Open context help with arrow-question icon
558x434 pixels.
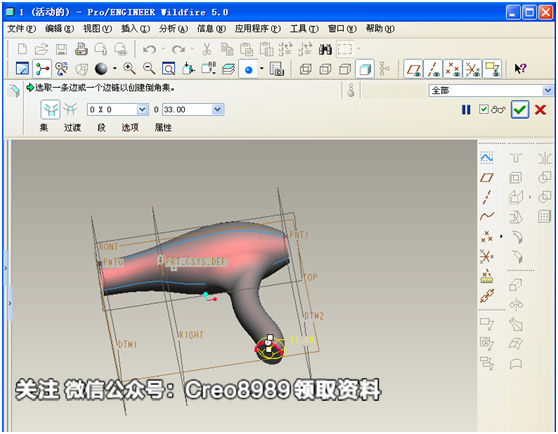(x=520, y=68)
